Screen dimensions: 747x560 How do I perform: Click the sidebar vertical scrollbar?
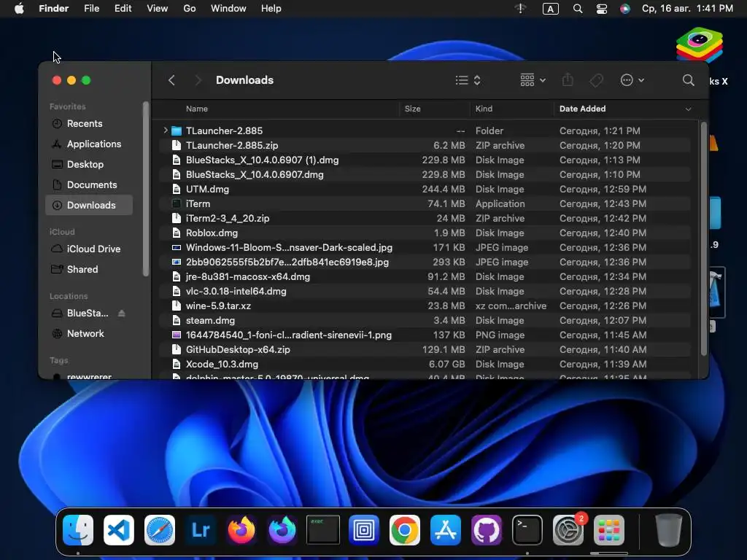pyautogui.click(x=146, y=189)
